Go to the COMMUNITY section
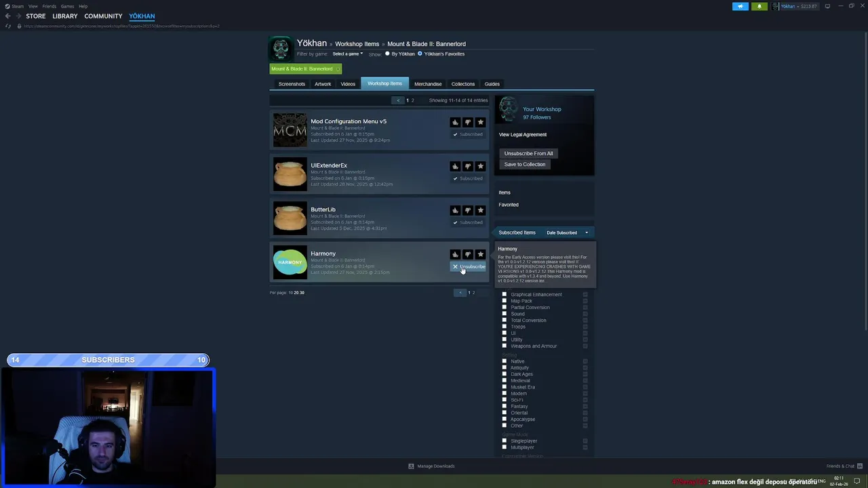This screenshot has width=868, height=488. [103, 16]
